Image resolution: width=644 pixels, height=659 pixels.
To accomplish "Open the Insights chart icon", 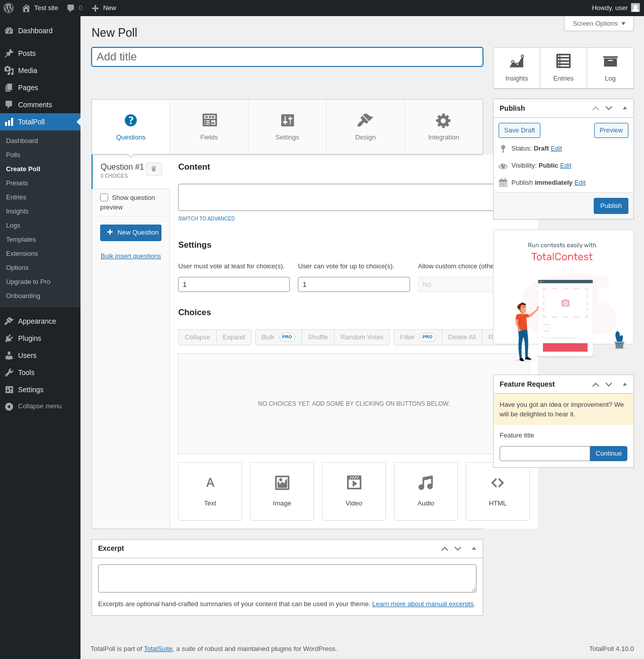I will coord(517,61).
